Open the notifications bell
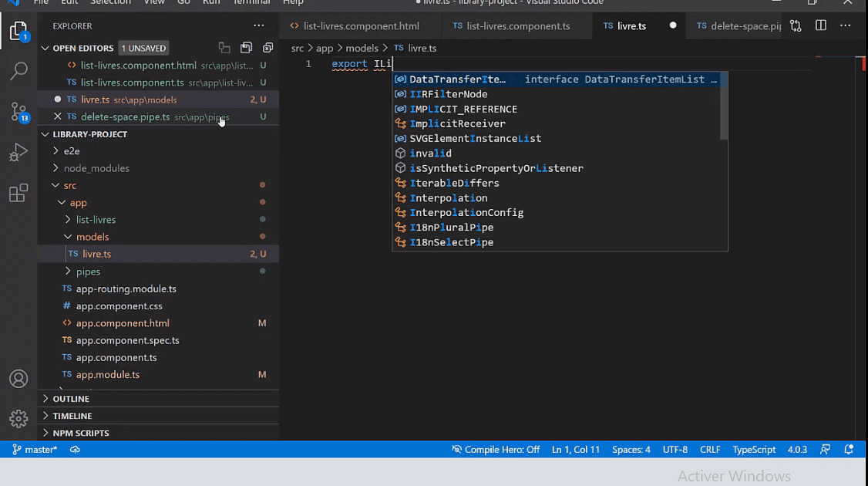Image resolution: width=868 pixels, height=486 pixels. tap(849, 449)
